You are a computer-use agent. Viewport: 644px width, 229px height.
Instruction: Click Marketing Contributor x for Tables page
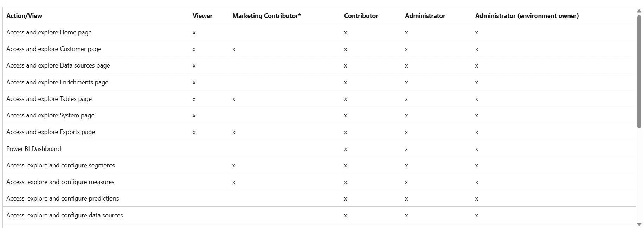(234, 99)
